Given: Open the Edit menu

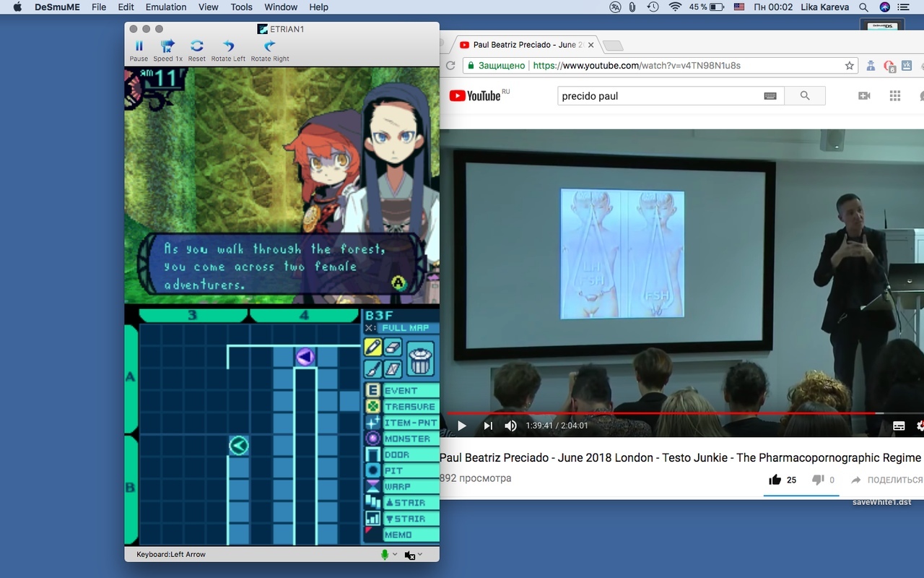Looking at the screenshot, I should tap(126, 7).
